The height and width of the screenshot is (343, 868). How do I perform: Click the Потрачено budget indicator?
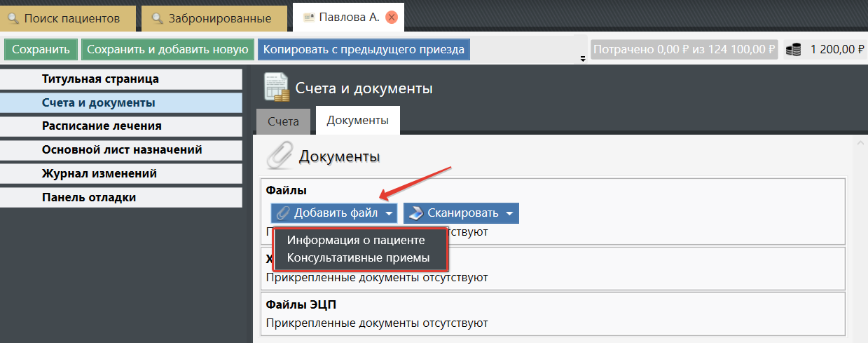[683, 50]
